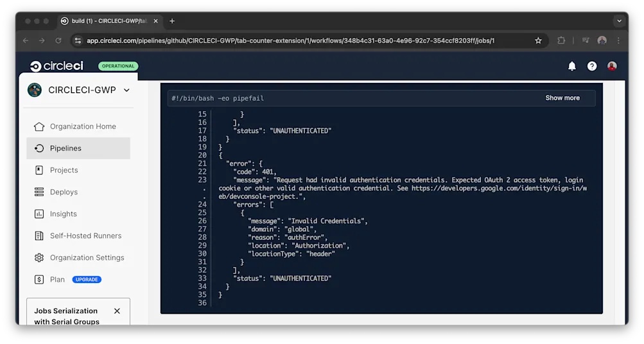Click the browser forward arrow
644x344 pixels.
coord(42,40)
